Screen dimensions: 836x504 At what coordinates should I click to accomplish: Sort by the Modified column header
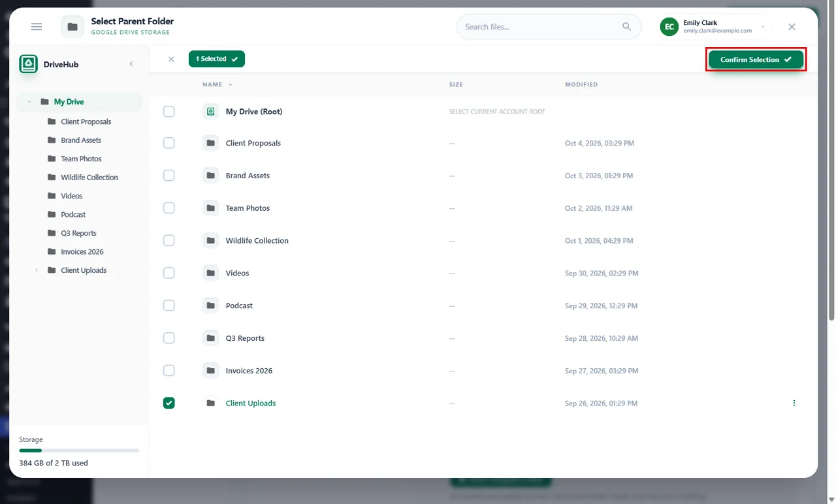pos(581,85)
